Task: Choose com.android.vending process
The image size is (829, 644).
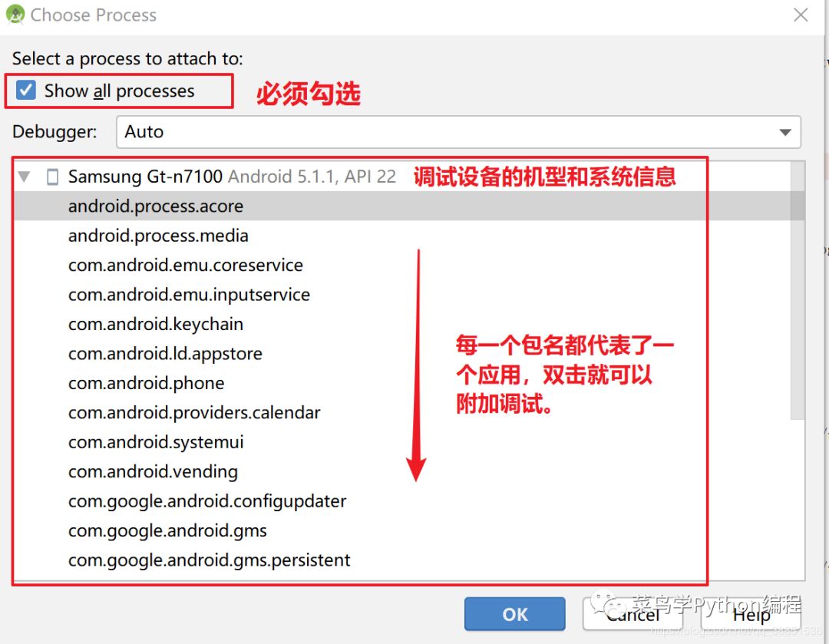Action: (x=401, y=471)
